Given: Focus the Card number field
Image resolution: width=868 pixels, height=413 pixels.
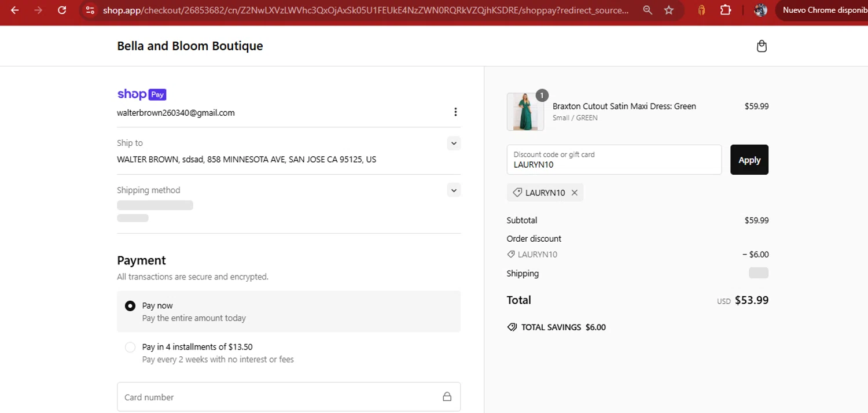Looking at the screenshot, I should 289,397.
